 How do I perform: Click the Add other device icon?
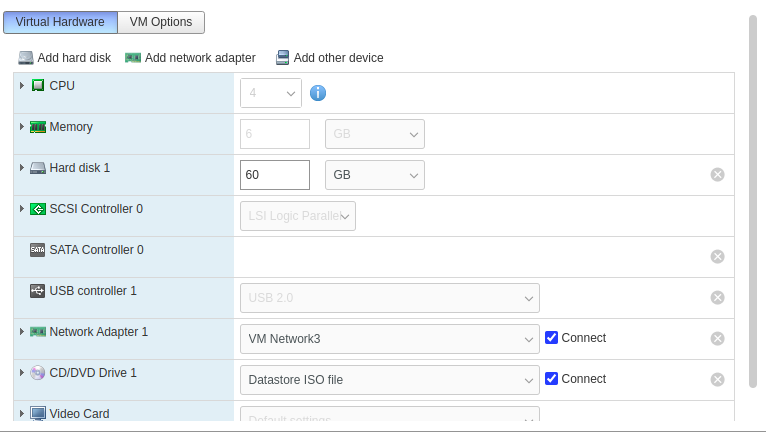pyautogui.click(x=283, y=58)
